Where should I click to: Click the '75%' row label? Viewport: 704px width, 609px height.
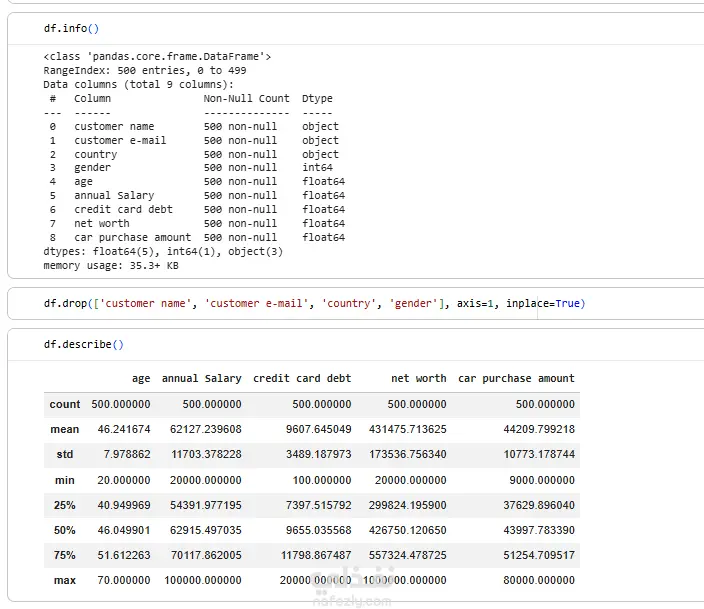pyautogui.click(x=65, y=556)
